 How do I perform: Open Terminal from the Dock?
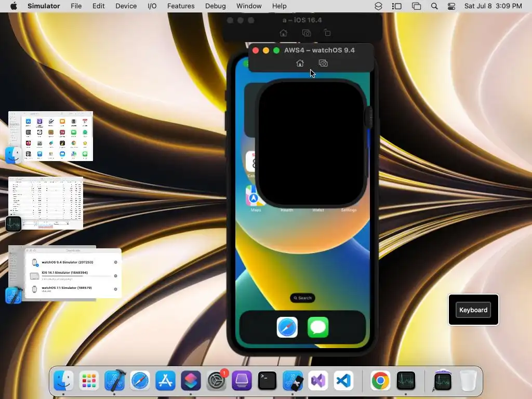click(x=267, y=380)
